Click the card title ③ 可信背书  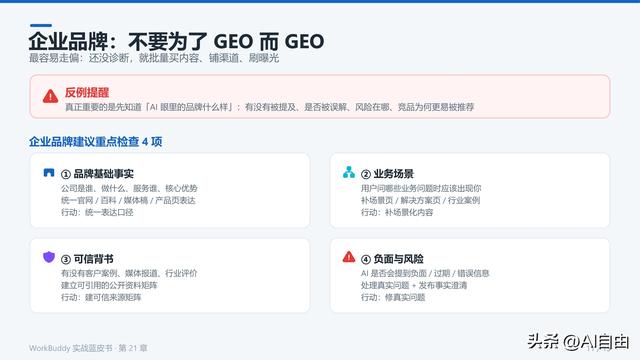87,259
